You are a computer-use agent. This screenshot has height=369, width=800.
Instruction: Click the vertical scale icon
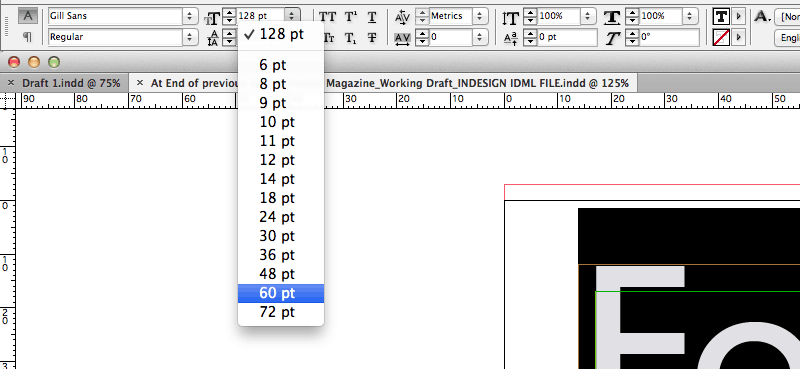coord(510,17)
